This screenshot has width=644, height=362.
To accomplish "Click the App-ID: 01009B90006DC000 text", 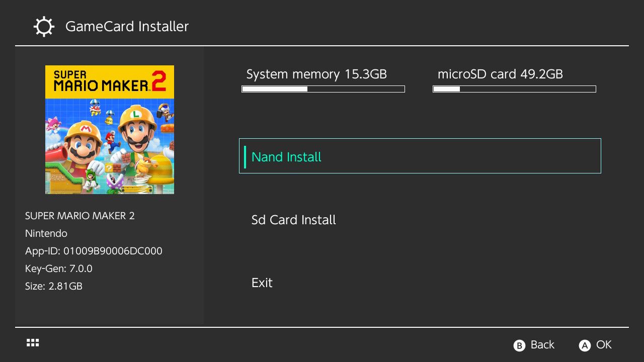I will pos(94,251).
